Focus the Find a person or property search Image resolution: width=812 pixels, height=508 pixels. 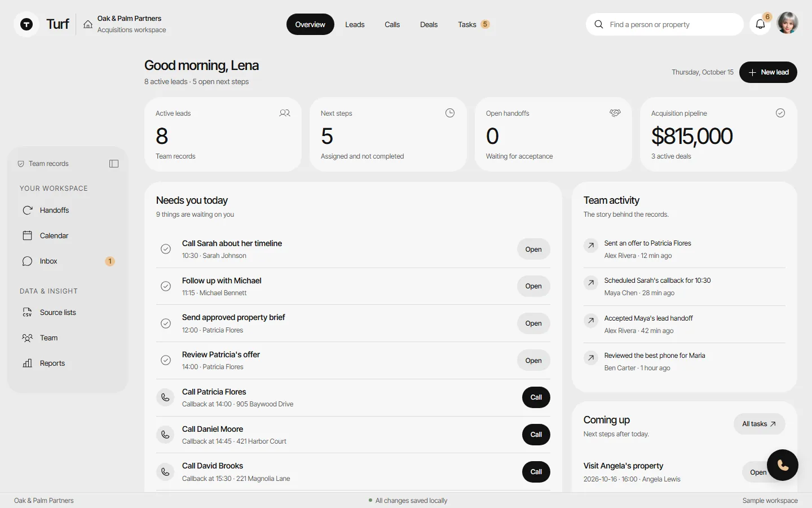click(665, 24)
